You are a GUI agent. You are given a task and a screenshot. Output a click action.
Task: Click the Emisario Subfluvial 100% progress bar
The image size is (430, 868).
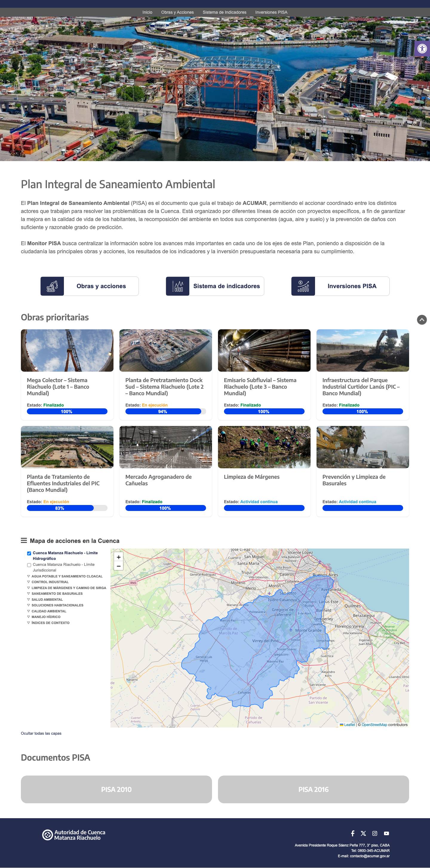[x=264, y=411]
